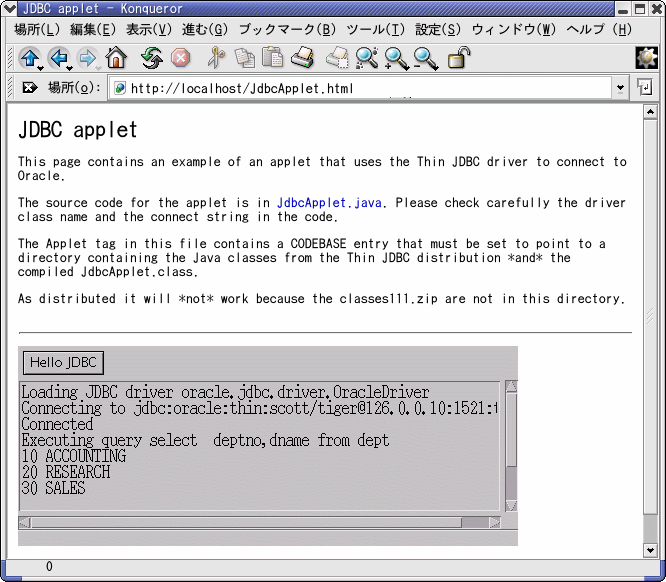Click the Cut scissors icon
Image resolution: width=666 pixels, height=582 pixels.
(216, 58)
